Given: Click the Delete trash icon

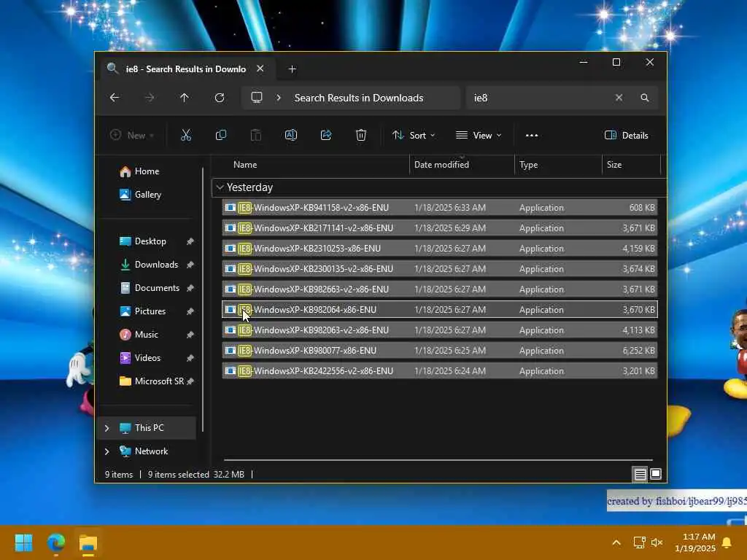Looking at the screenshot, I should (x=361, y=135).
